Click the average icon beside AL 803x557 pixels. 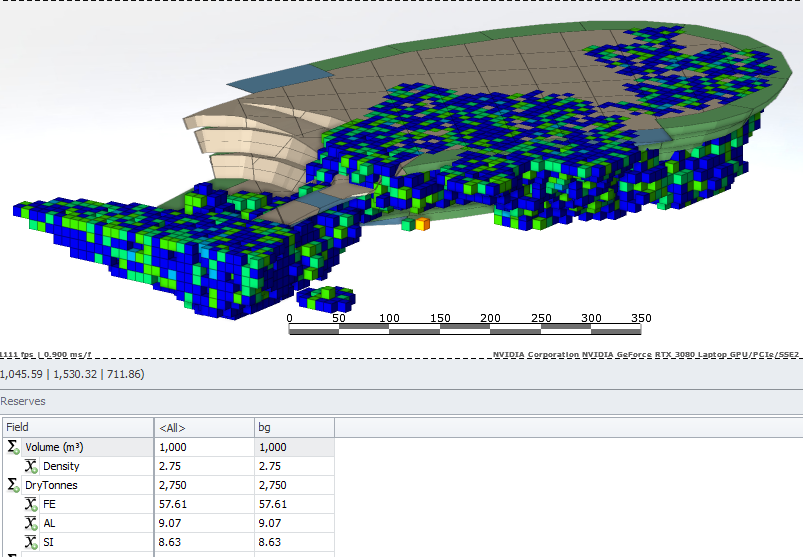[x=31, y=523]
